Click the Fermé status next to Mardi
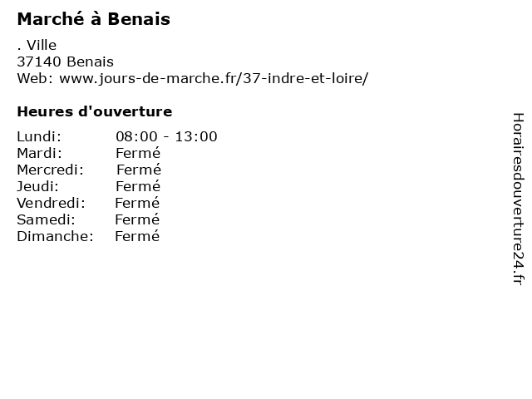This screenshot has width=532, height=399. [138, 153]
